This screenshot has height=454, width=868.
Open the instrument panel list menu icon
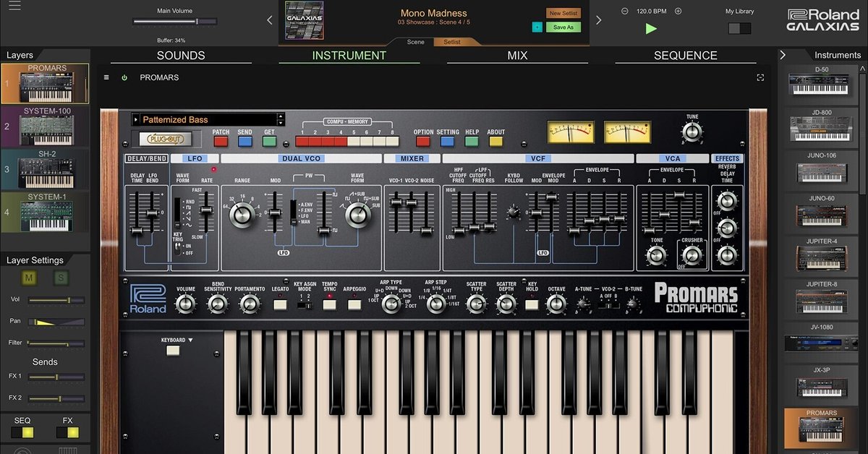[x=106, y=77]
